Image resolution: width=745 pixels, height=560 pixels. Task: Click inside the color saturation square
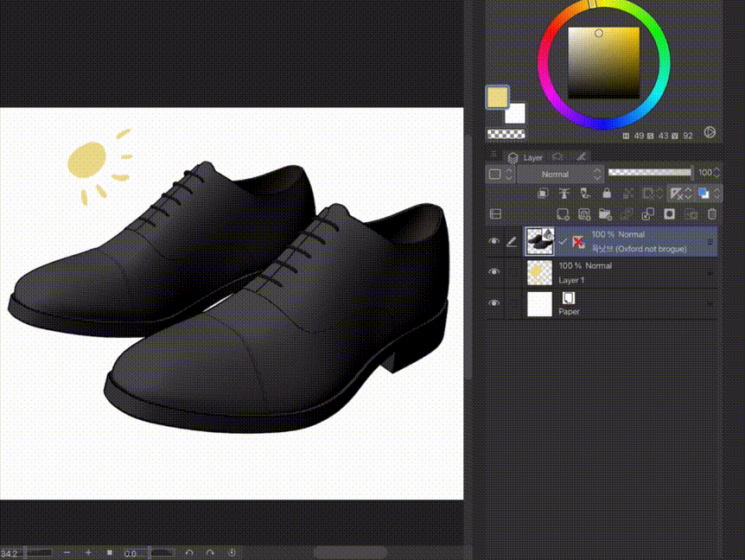coord(604,63)
